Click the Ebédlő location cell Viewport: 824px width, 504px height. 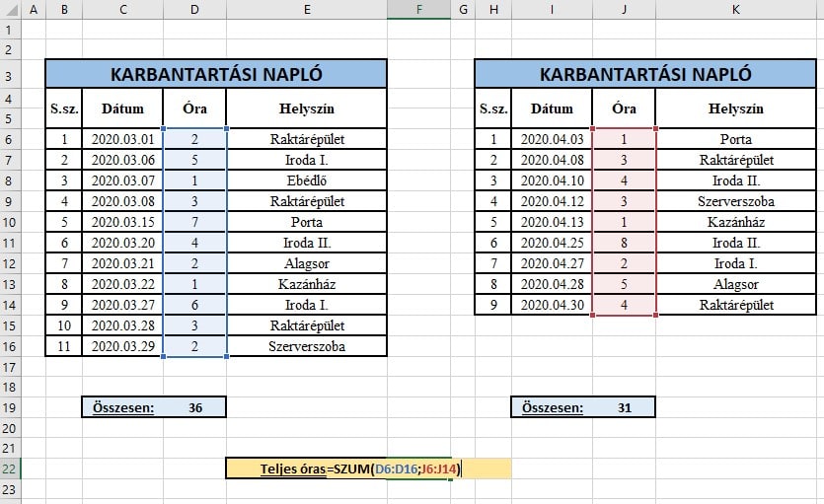click(x=307, y=180)
